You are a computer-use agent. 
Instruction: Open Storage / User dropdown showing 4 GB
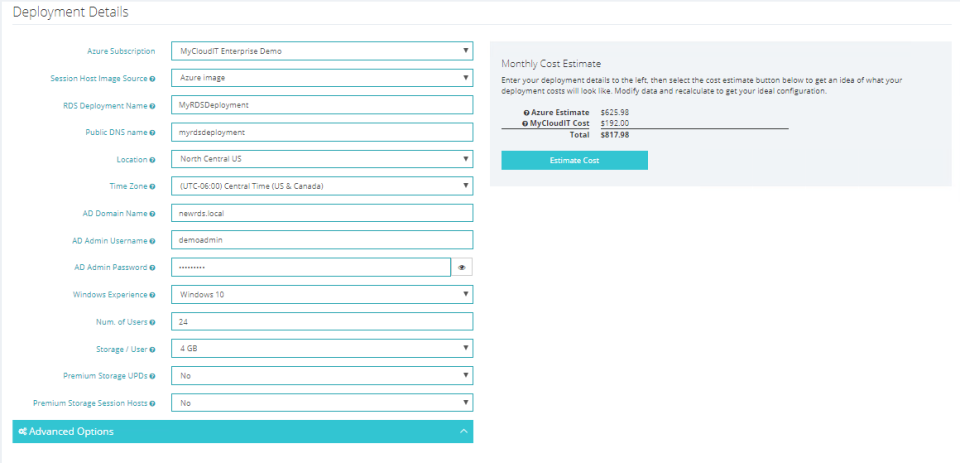322,348
